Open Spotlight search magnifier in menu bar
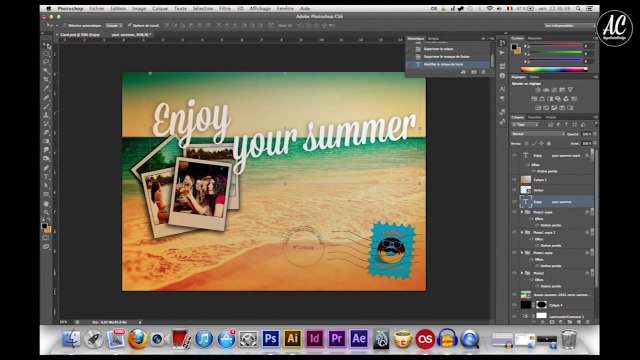 578,8
